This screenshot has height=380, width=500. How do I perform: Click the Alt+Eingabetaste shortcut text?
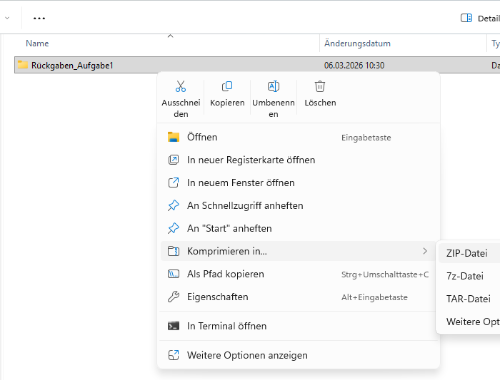[374, 297]
